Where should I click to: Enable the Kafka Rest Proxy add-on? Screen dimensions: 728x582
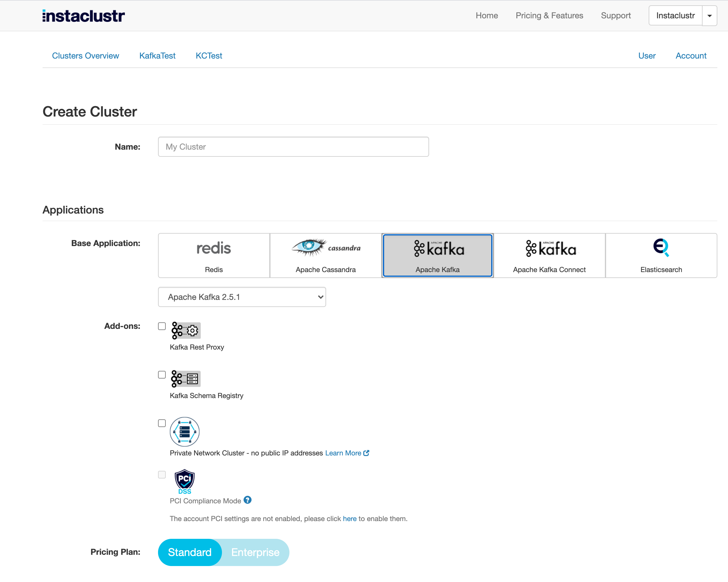coord(162,326)
